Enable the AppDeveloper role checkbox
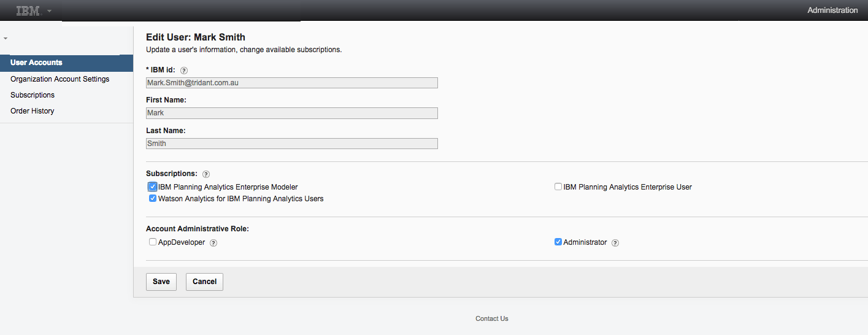 pos(153,242)
